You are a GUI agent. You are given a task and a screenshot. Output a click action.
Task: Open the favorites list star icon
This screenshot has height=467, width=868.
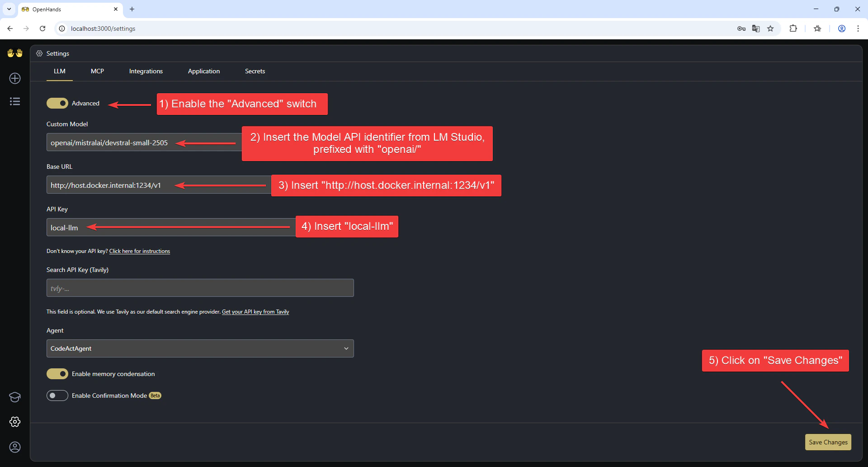point(817,29)
